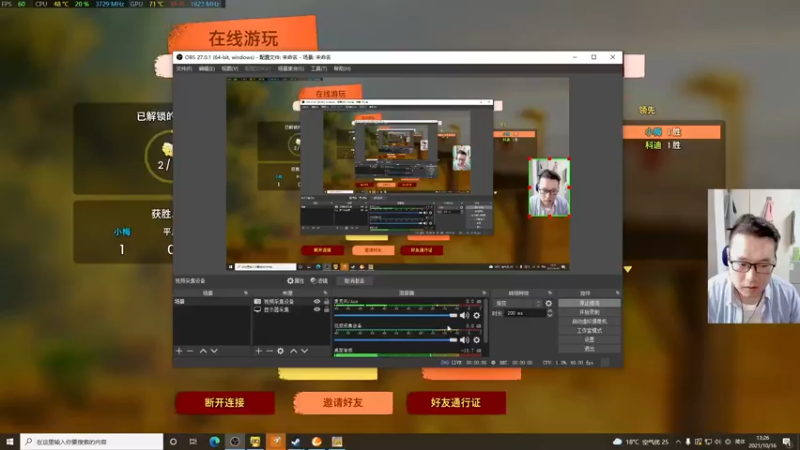Toggle visibility eye of the video capture device source

pos(317,302)
